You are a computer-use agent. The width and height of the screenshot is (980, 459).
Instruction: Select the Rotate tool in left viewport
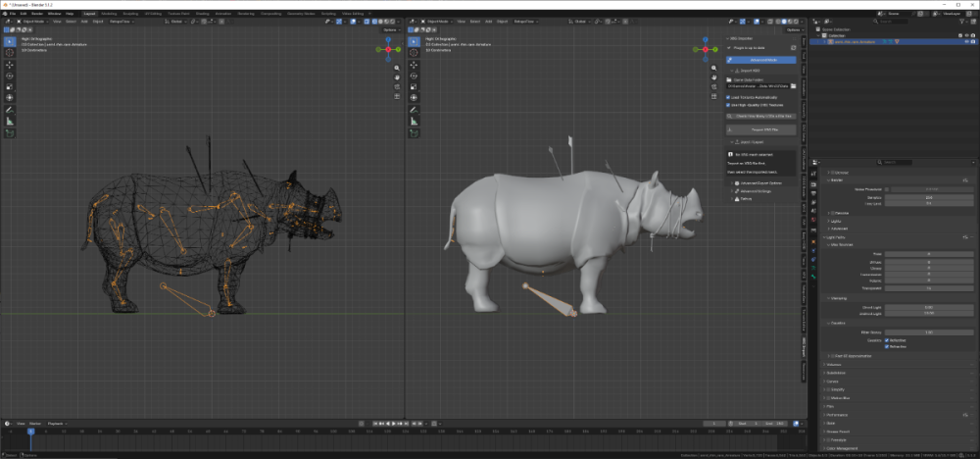pos(10,76)
